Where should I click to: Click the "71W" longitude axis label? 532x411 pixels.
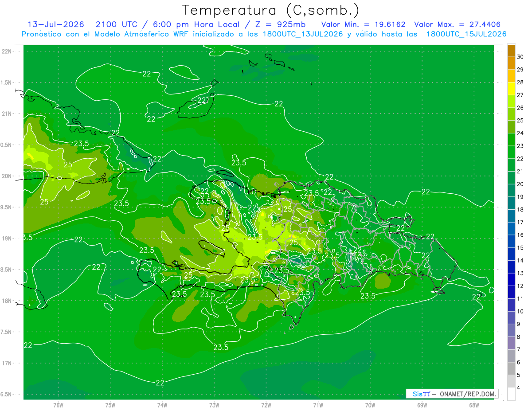click(318, 405)
